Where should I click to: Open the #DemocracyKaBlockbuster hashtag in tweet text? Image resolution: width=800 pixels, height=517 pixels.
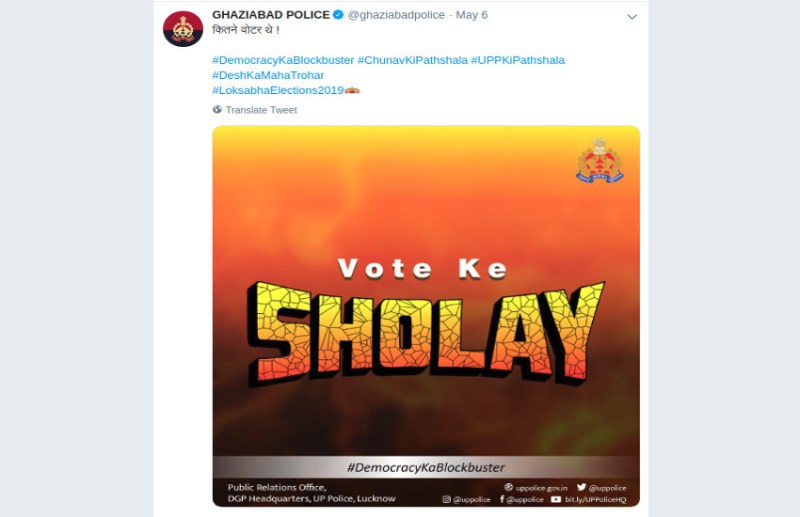[x=283, y=60]
